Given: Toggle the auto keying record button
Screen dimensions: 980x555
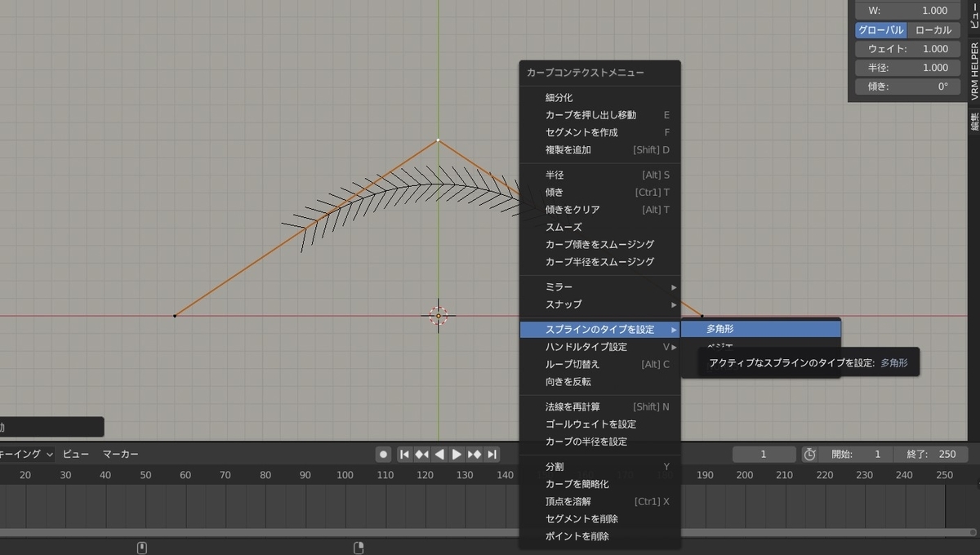Looking at the screenshot, I should 384,454.
